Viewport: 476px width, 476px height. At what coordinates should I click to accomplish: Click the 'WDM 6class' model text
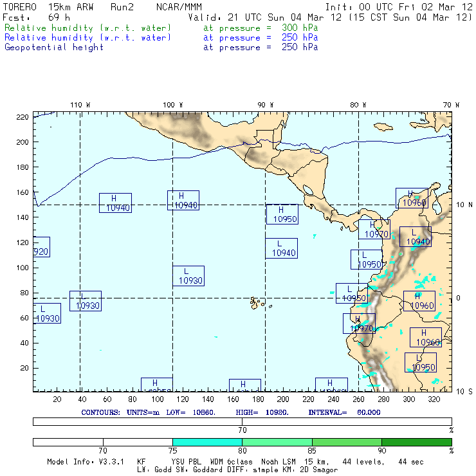click(x=231, y=462)
